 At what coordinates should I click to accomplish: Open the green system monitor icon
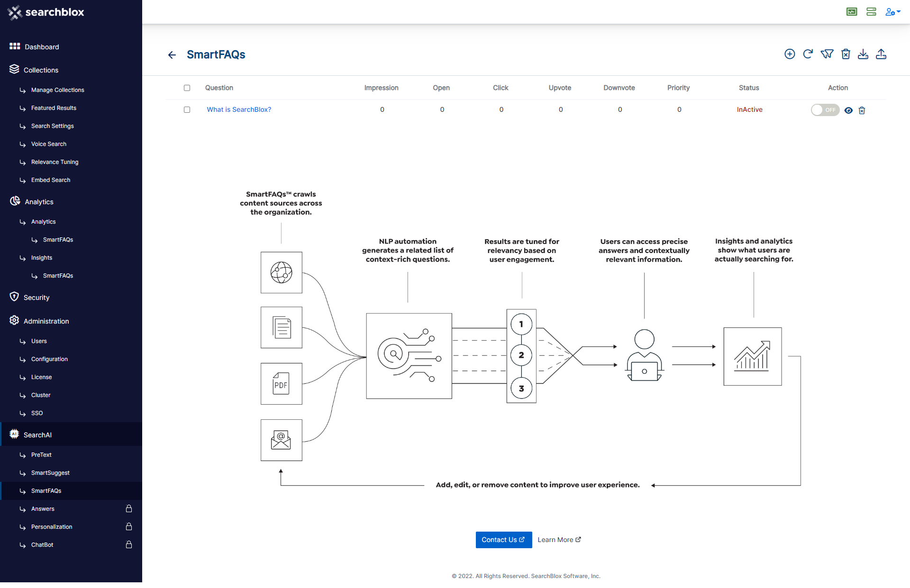point(852,12)
